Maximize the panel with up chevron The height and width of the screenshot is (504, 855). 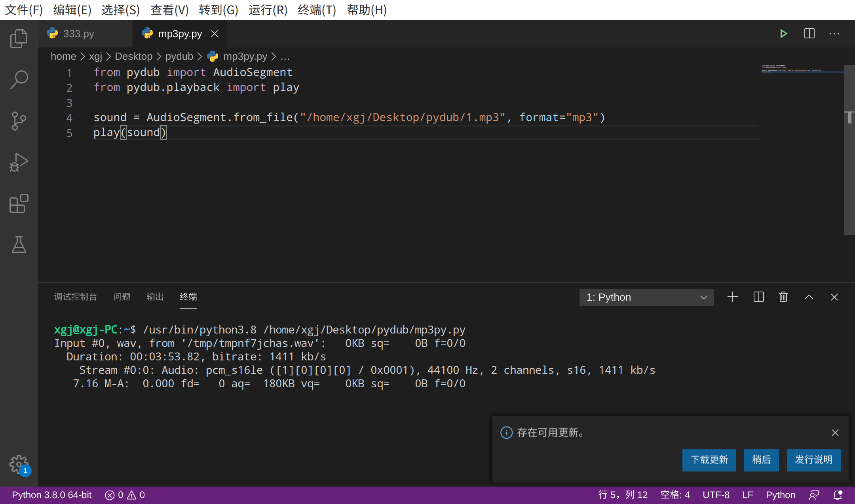coord(809,297)
